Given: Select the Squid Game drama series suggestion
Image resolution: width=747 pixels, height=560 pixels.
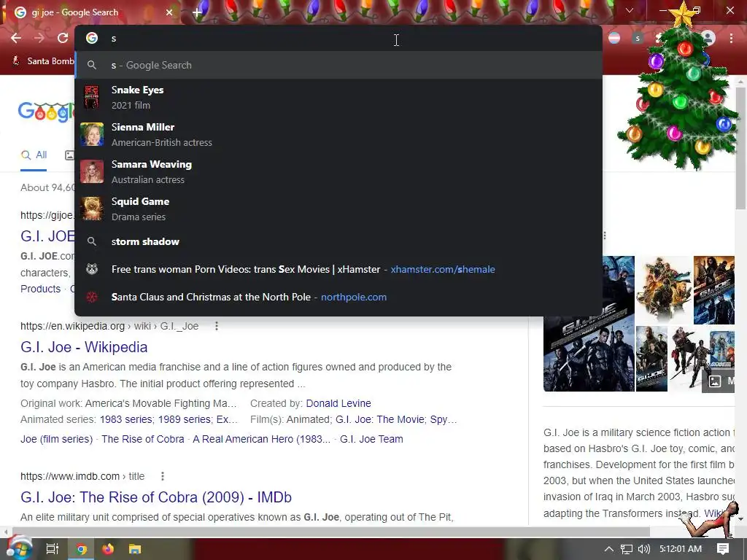Looking at the screenshot, I should click(338, 209).
